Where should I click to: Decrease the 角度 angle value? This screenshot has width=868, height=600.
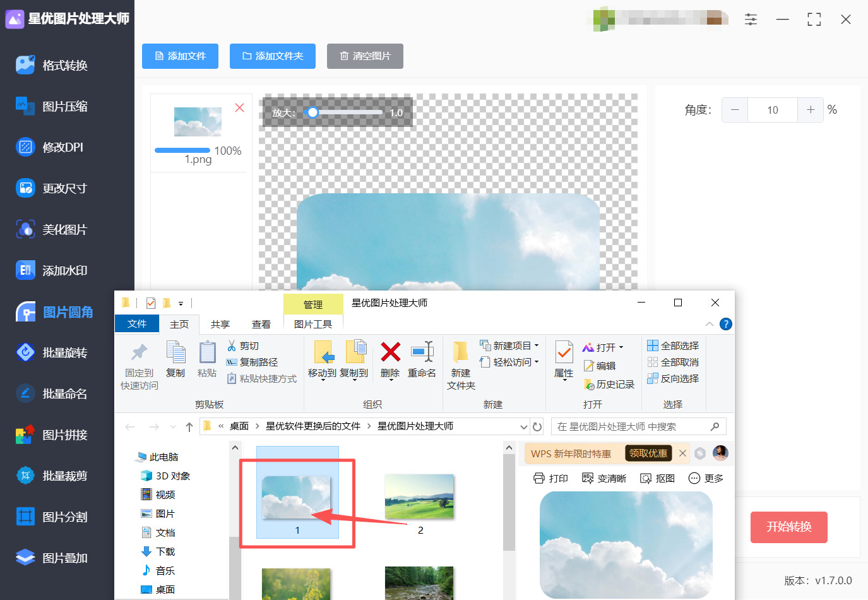[735, 110]
